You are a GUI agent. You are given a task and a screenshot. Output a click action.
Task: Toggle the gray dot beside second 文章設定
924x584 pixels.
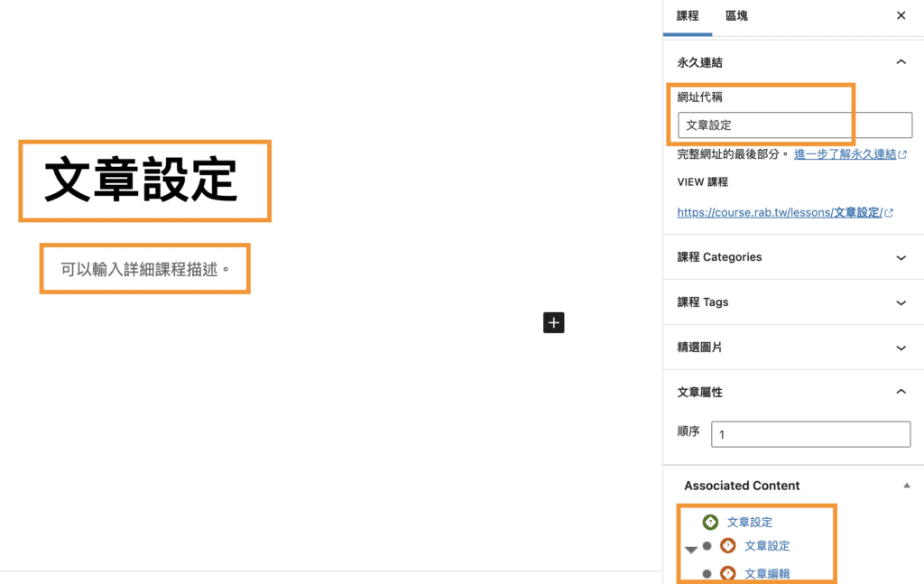point(709,546)
